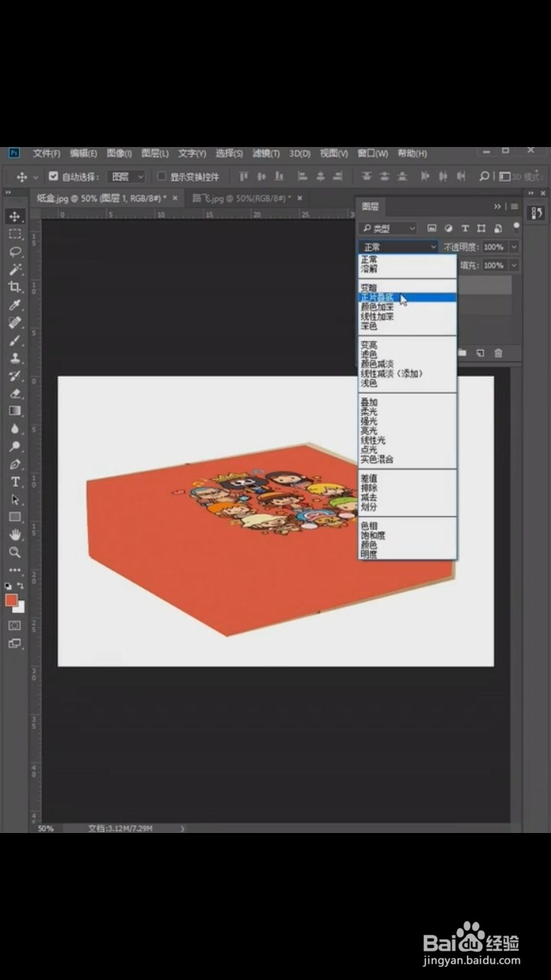Open the 图像(I) menu
The height and width of the screenshot is (980, 551).
119,154
